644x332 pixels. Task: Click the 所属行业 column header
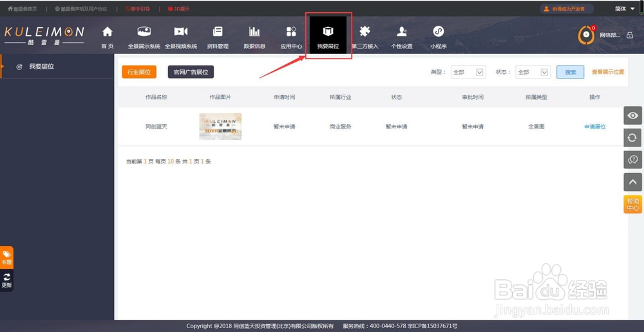pos(341,97)
